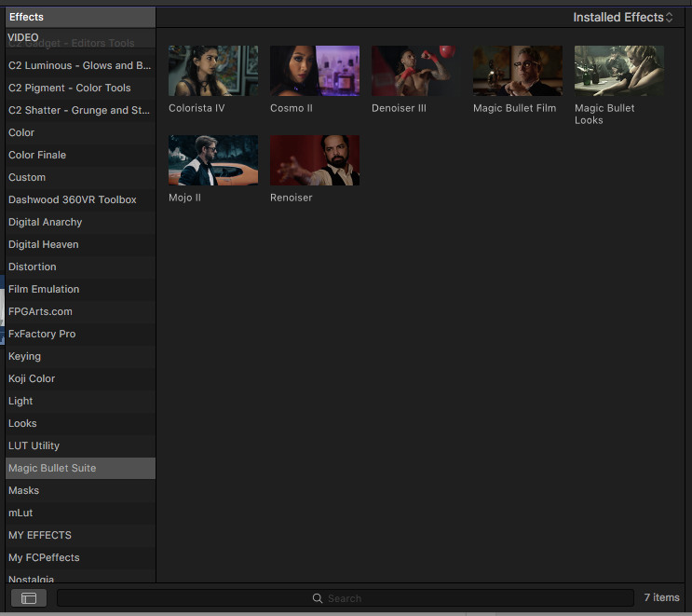This screenshot has width=692, height=616.
Task: Open the Distortion effects category
Action: pos(33,267)
